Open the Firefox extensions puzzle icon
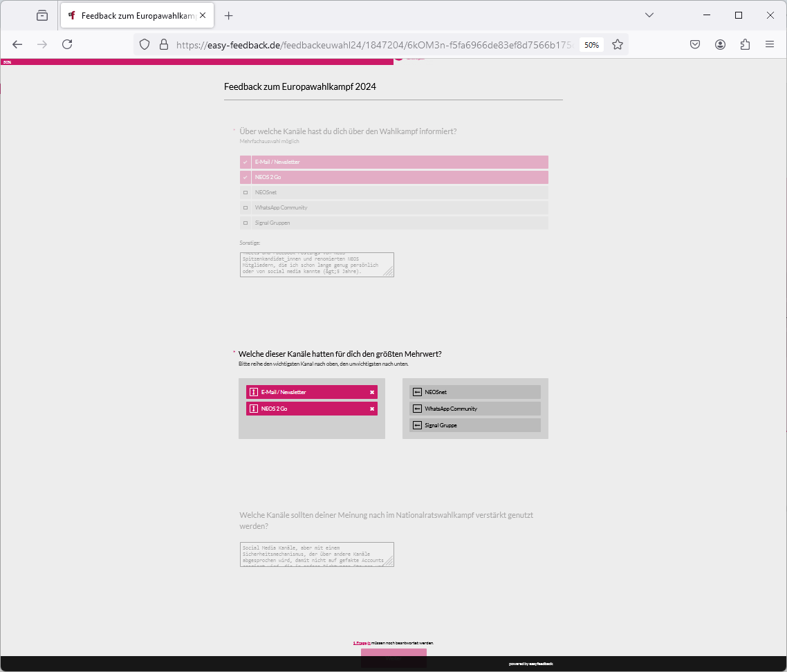This screenshot has height=672, width=787. 745,44
